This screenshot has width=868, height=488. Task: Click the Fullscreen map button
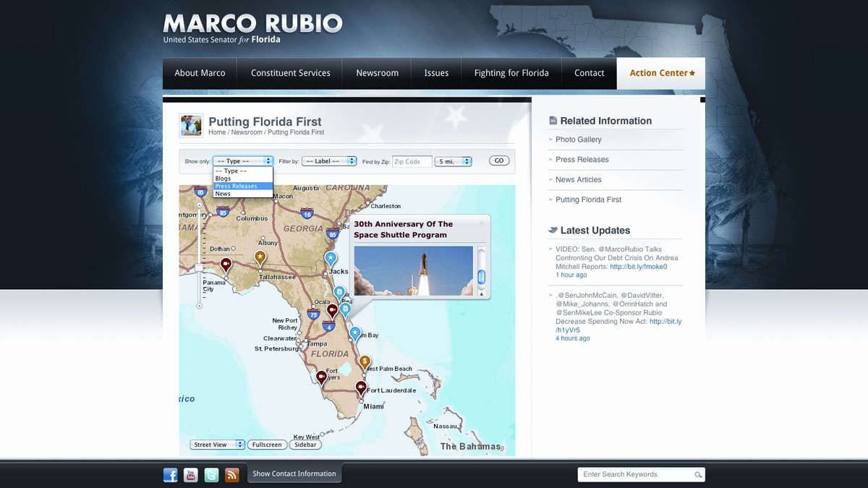click(x=267, y=445)
